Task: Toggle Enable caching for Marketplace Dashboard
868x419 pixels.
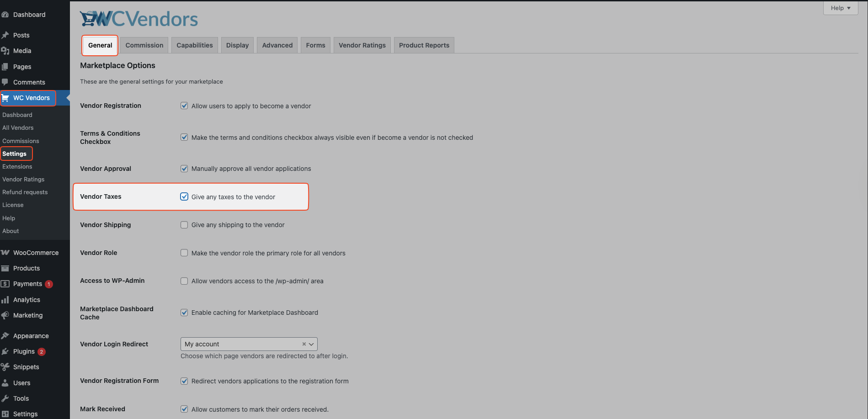Action: click(184, 313)
